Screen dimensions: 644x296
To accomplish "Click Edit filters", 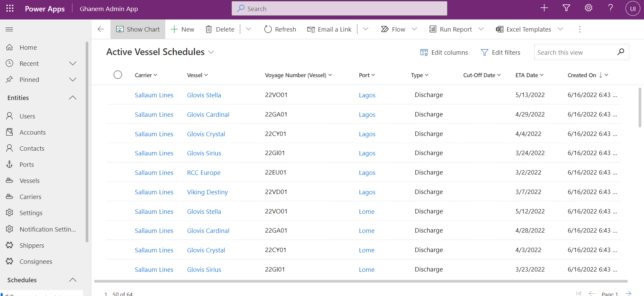I will (x=501, y=52).
